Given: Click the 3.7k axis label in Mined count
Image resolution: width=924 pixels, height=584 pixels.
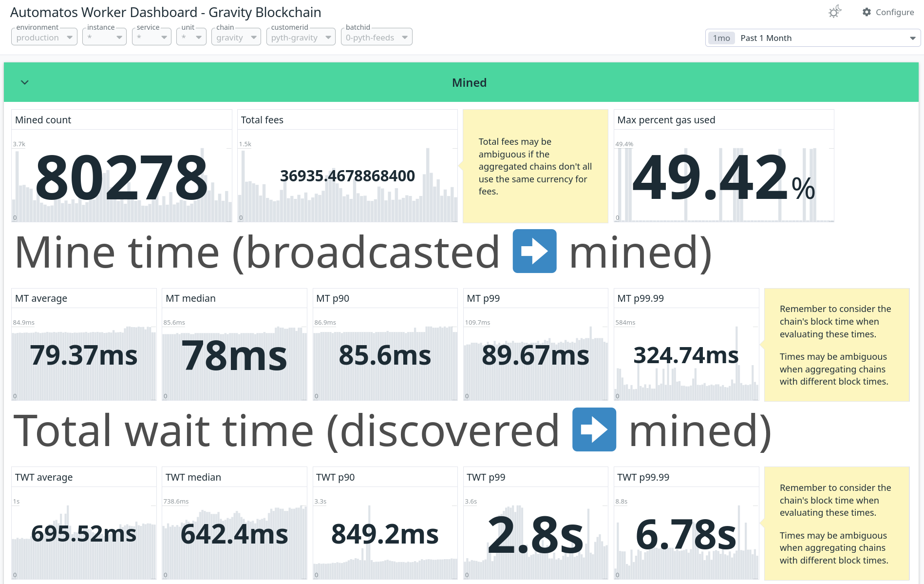Looking at the screenshot, I should (x=19, y=144).
